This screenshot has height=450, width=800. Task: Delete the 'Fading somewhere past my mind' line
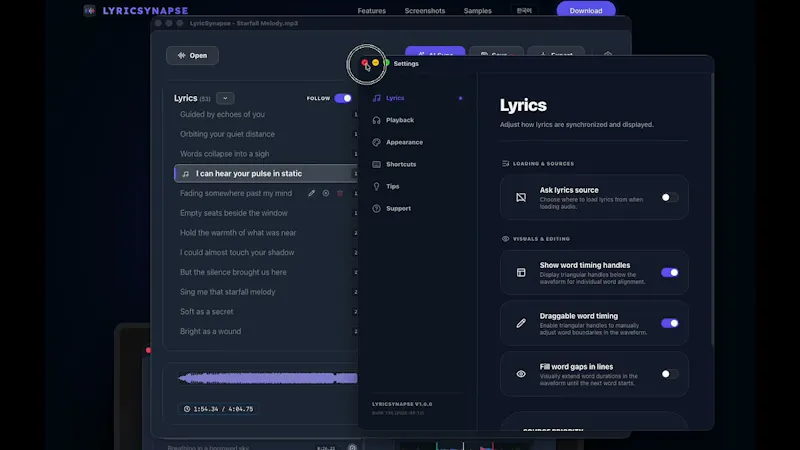[340, 193]
